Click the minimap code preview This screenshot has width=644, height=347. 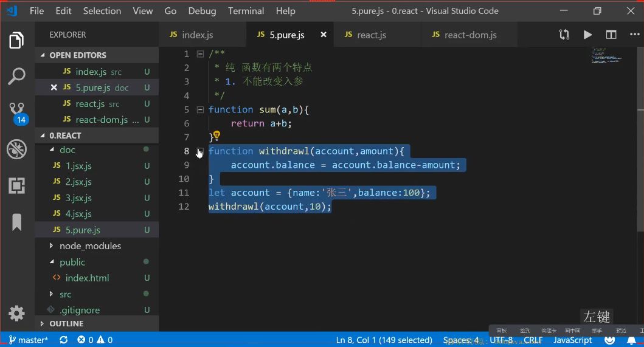point(607,56)
